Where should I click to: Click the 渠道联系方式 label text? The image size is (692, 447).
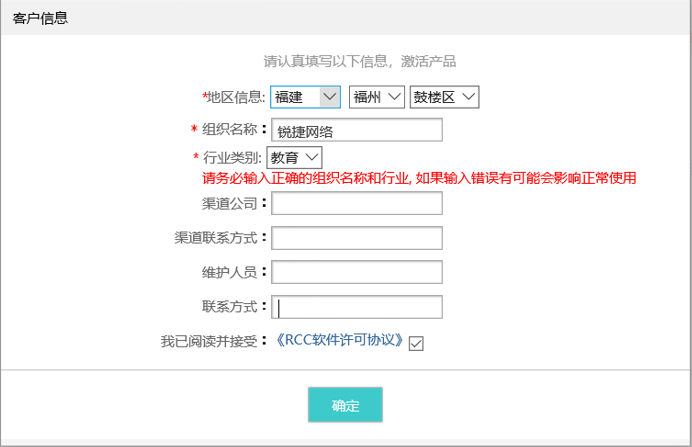click(x=216, y=238)
